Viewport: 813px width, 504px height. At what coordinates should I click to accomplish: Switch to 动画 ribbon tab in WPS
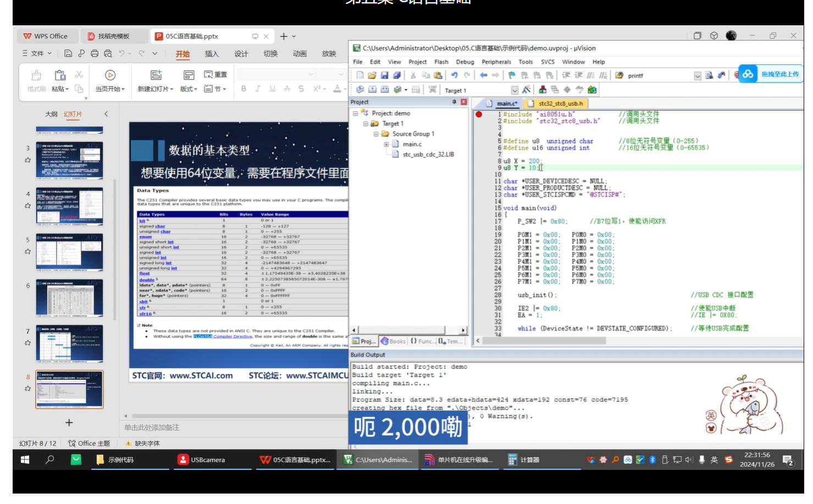pyautogui.click(x=300, y=54)
